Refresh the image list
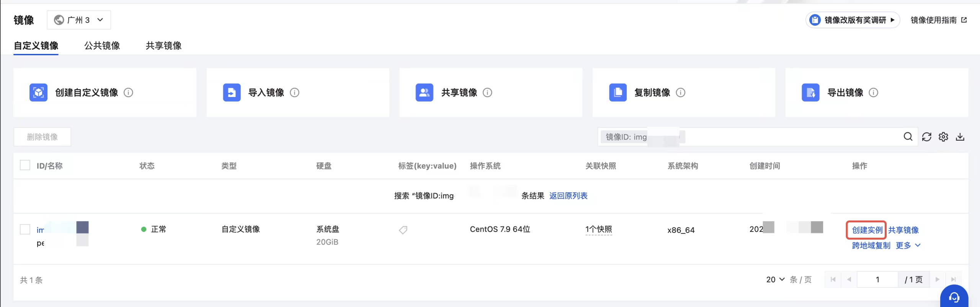Screen dimensions: 980x307 [x=926, y=137]
